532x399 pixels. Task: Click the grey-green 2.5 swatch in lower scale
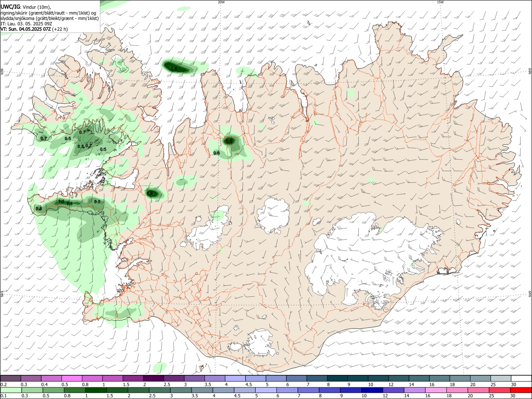[x=160, y=390]
